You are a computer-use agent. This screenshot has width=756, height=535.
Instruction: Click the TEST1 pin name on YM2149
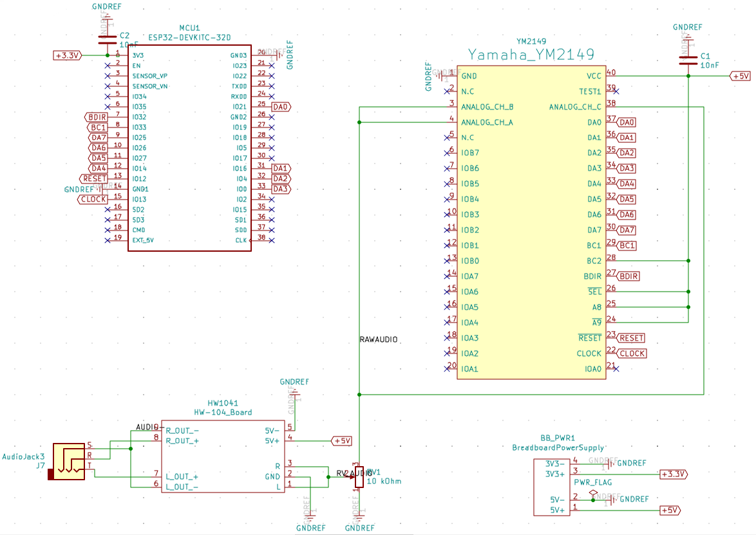coord(590,91)
